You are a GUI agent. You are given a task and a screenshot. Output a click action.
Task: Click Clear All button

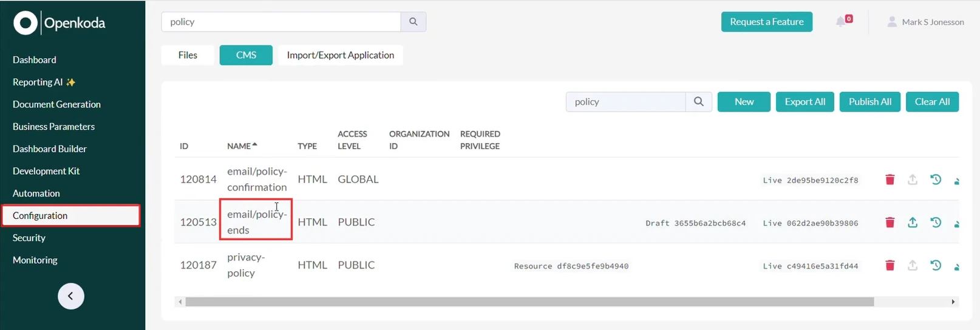932,102
